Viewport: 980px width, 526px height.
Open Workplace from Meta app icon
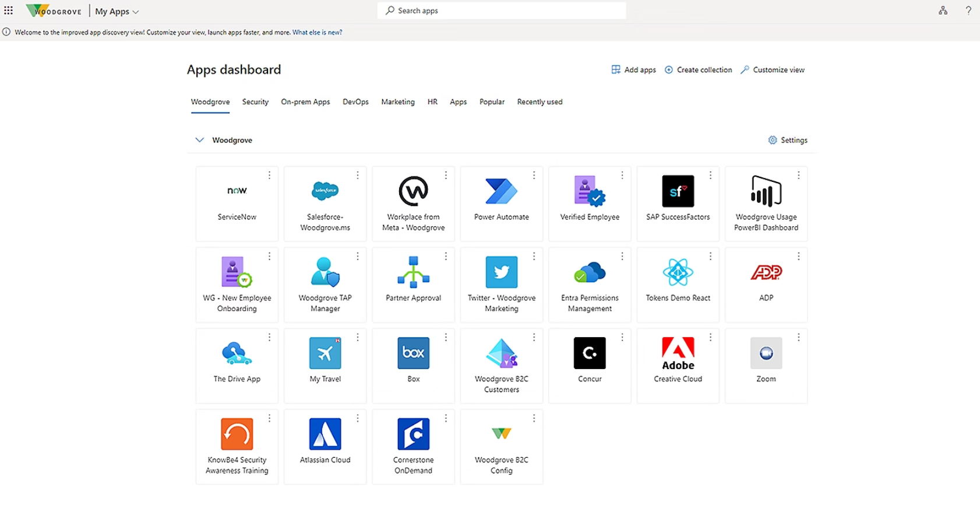413,191
